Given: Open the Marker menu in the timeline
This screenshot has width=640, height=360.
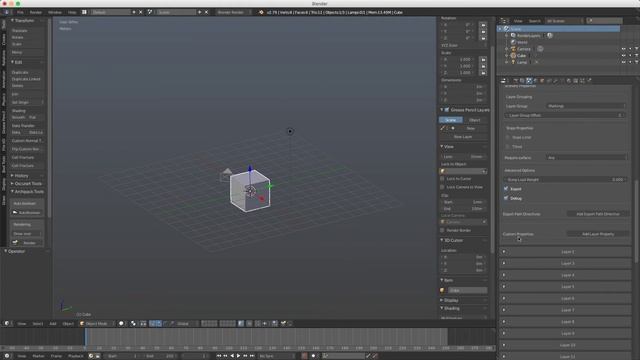Looking at the screenshot, I should (x=38, y=356).
